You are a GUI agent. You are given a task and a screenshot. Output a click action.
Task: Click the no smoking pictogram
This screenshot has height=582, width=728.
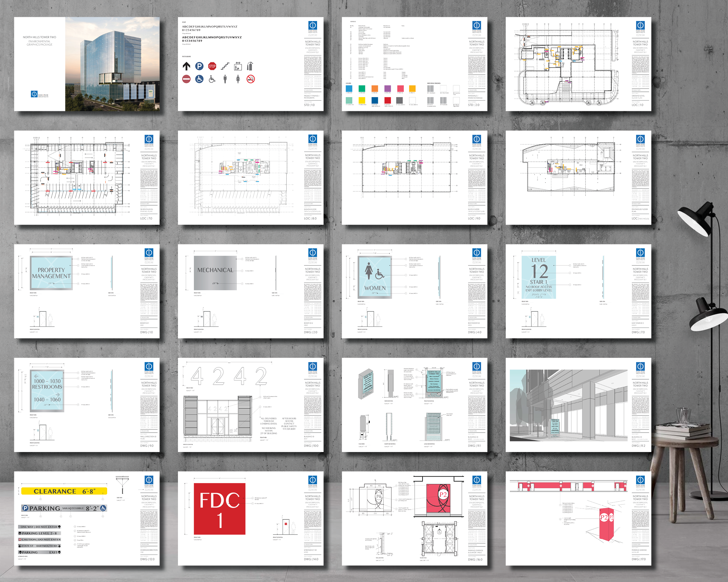coord(250,79)
